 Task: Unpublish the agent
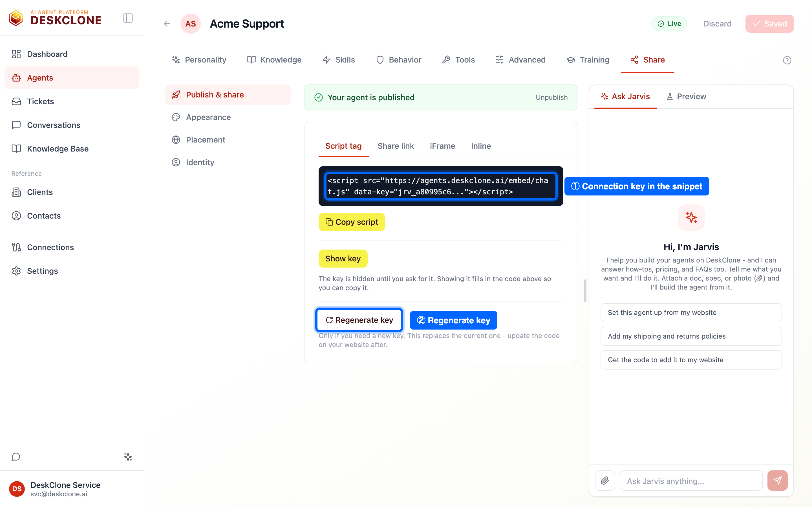click(551, 97)
